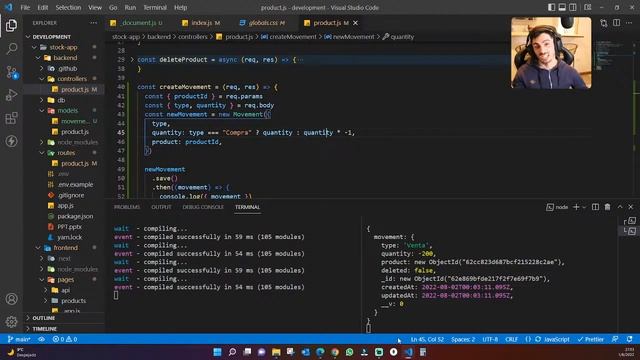Create new terminal with plus icon

point(576,207)
